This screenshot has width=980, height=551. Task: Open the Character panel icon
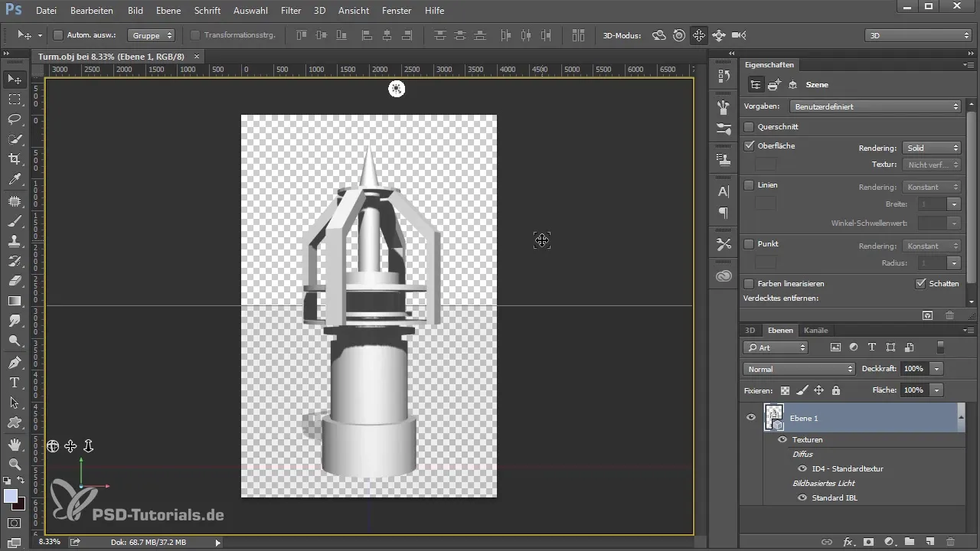(724, 191)
